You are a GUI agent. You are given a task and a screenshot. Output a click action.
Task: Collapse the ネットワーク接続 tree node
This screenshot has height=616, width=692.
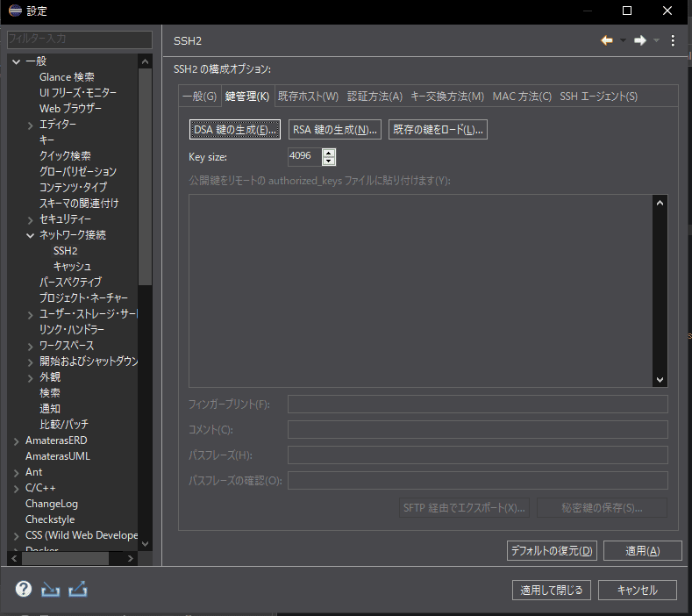pos(31,235)
